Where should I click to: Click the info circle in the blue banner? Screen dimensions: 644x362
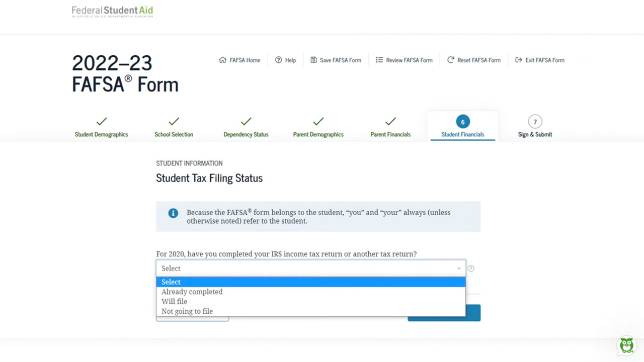pyautogui.click(x=173, y=213)
